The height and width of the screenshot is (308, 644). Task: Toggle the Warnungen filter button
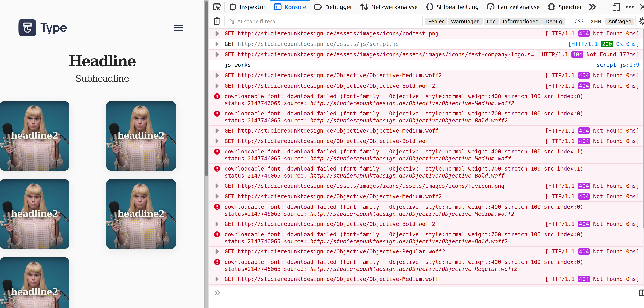[465, 21]
